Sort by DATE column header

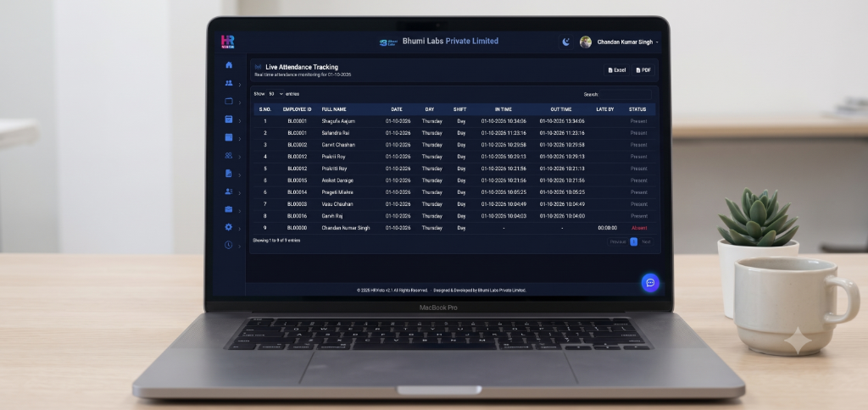(x=397, y=109)
